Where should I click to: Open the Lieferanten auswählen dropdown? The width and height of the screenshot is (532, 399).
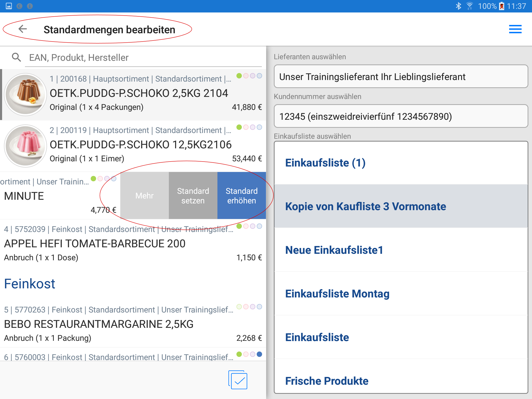point(401,77)
